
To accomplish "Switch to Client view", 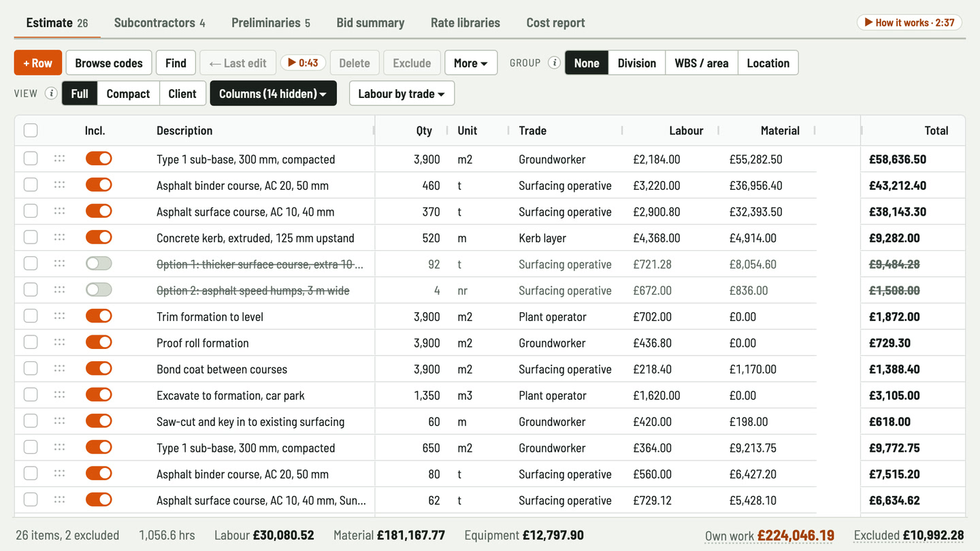I will click(x=182, y=93).
